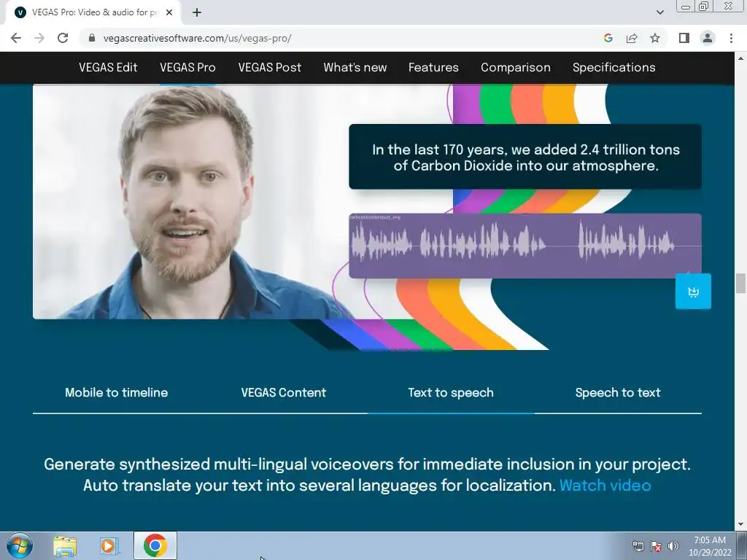Click Show desktop strip
Image resolution: width=747 pixels, height=560 pixels.
(x=742, y=545)
